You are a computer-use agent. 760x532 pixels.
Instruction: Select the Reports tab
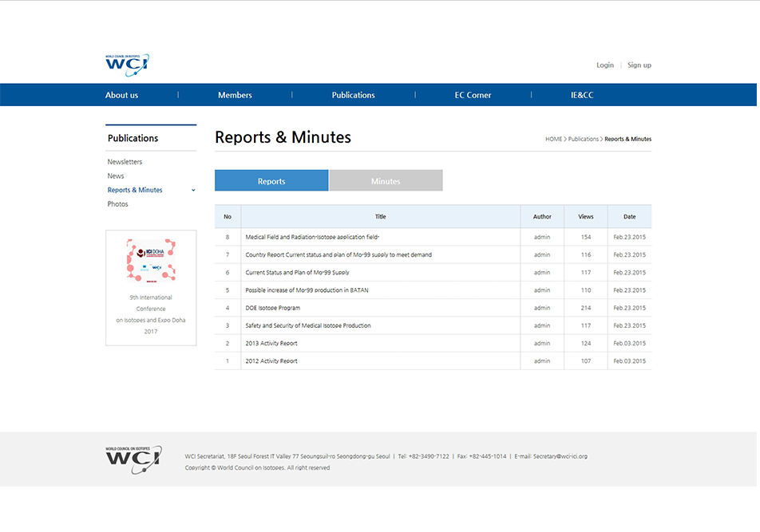(x=271, y=181)
